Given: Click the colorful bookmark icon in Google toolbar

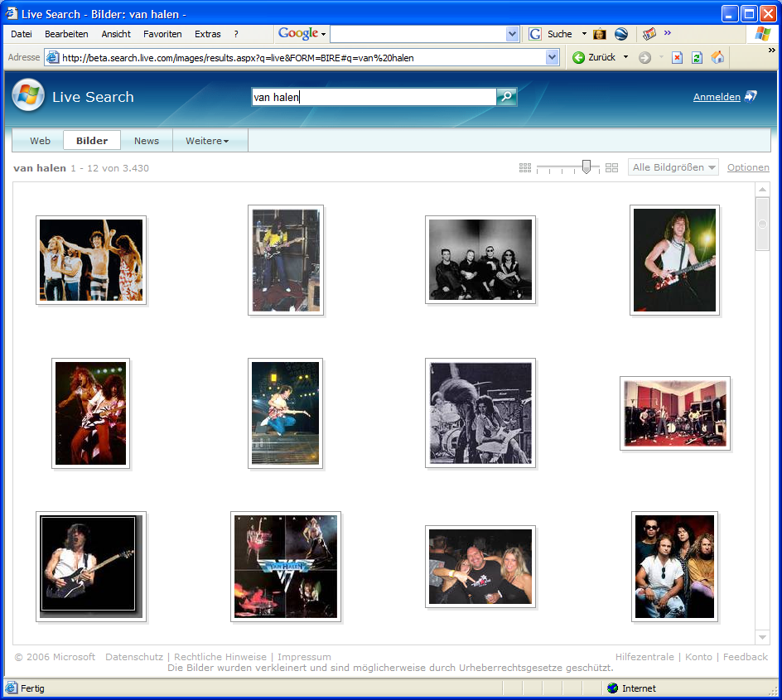Looking at the screenshot, I should tap(649, 34).
